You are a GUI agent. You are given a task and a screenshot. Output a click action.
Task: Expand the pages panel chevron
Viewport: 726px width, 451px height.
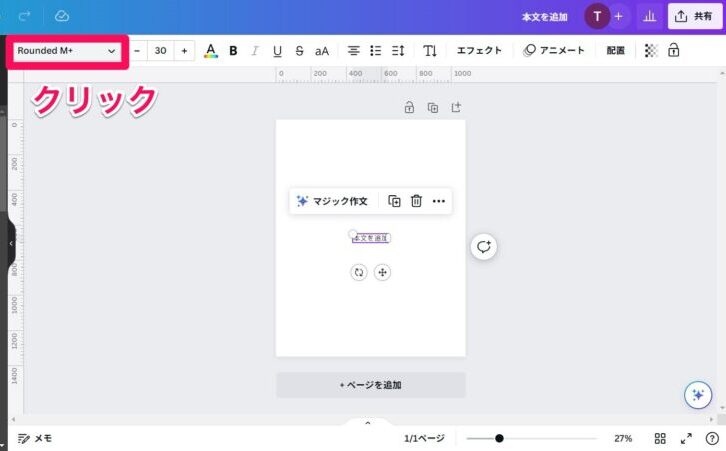[367, 423]
